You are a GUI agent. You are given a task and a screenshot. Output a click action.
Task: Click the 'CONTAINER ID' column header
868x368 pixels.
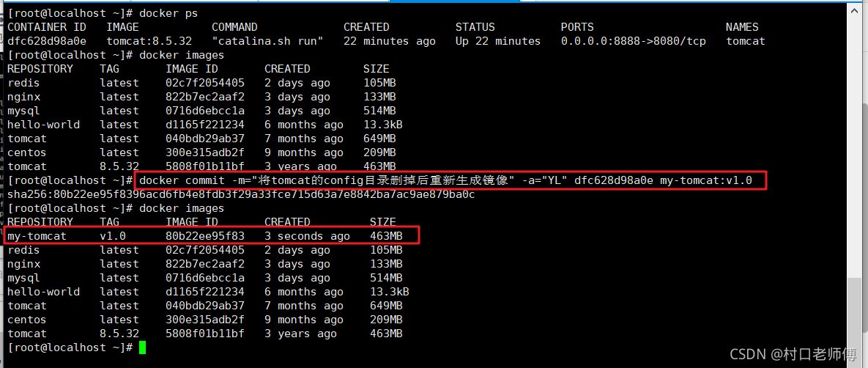pyautogui.click(x=46, y=27)
